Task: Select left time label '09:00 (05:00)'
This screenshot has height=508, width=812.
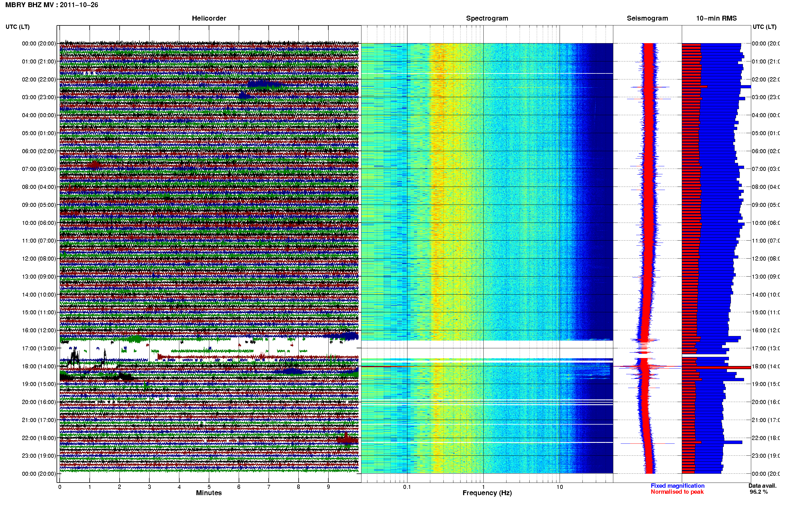Action: coord(39,205)
